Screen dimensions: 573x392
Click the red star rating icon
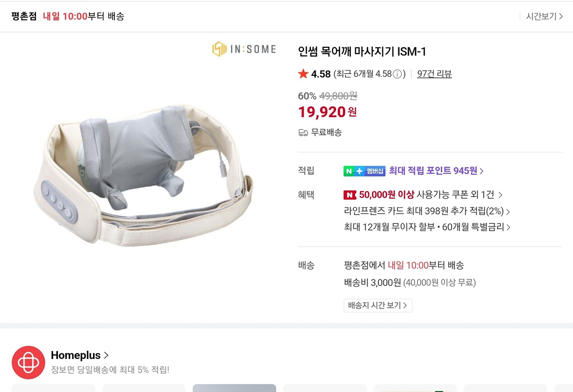pos(303,74)
